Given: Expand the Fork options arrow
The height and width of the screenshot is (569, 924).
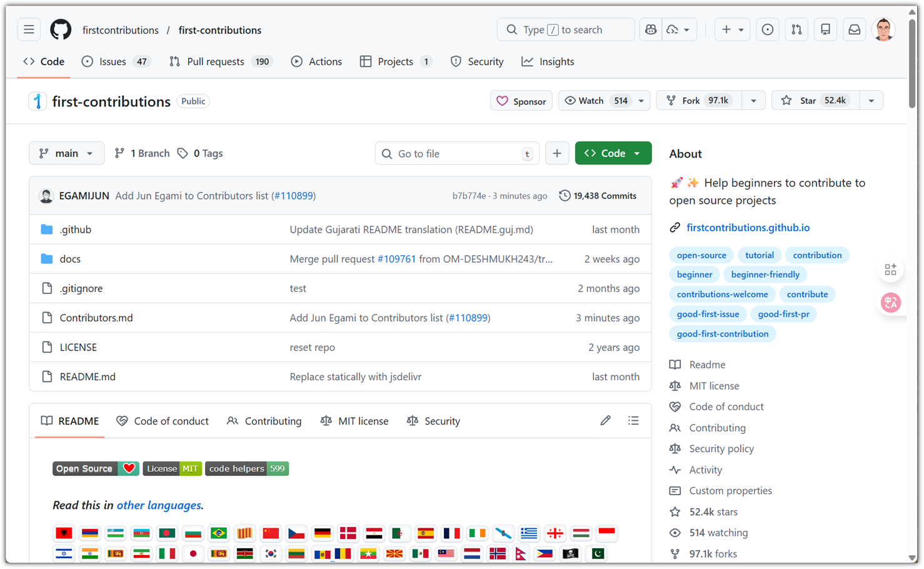Looking at the screenshot, I should (753, 101).
